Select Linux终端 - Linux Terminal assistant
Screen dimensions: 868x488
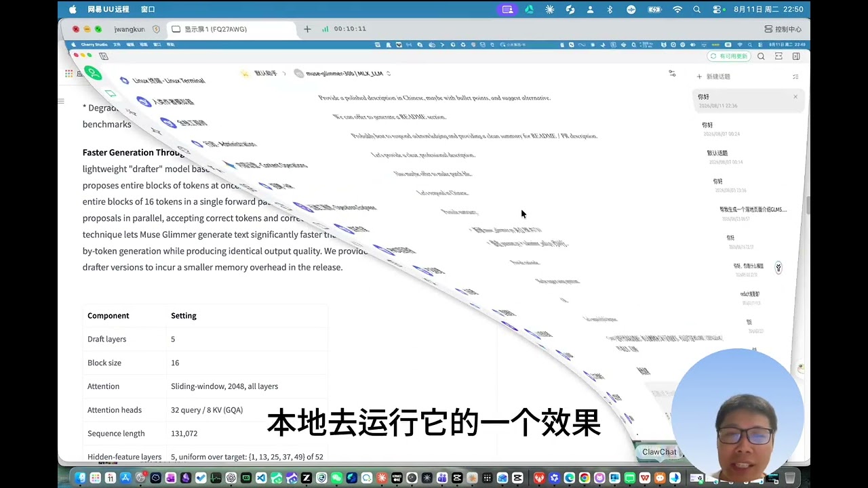tap(163, 80)
